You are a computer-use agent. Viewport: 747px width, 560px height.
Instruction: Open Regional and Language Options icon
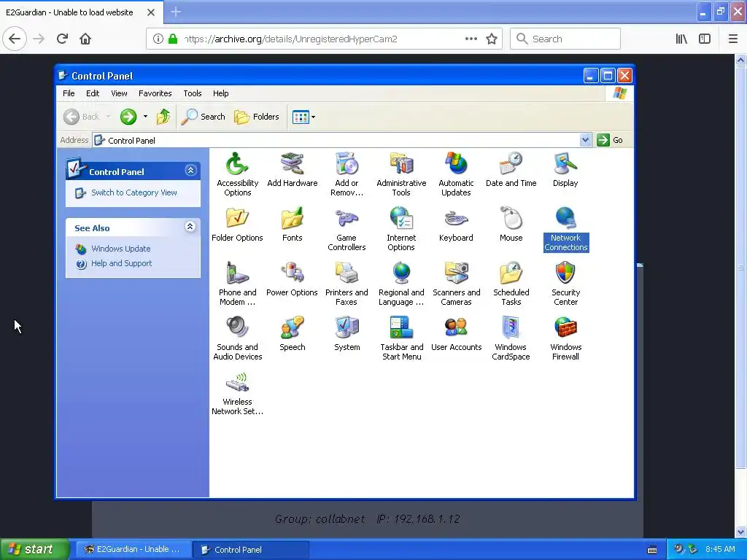(x=401, y=284)
